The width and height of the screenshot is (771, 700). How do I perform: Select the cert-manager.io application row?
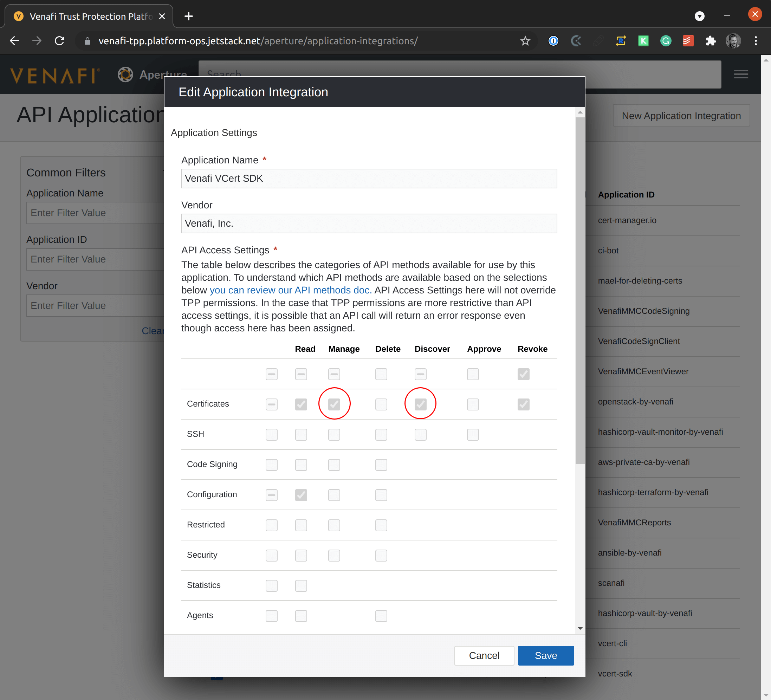tap(663, 220)
